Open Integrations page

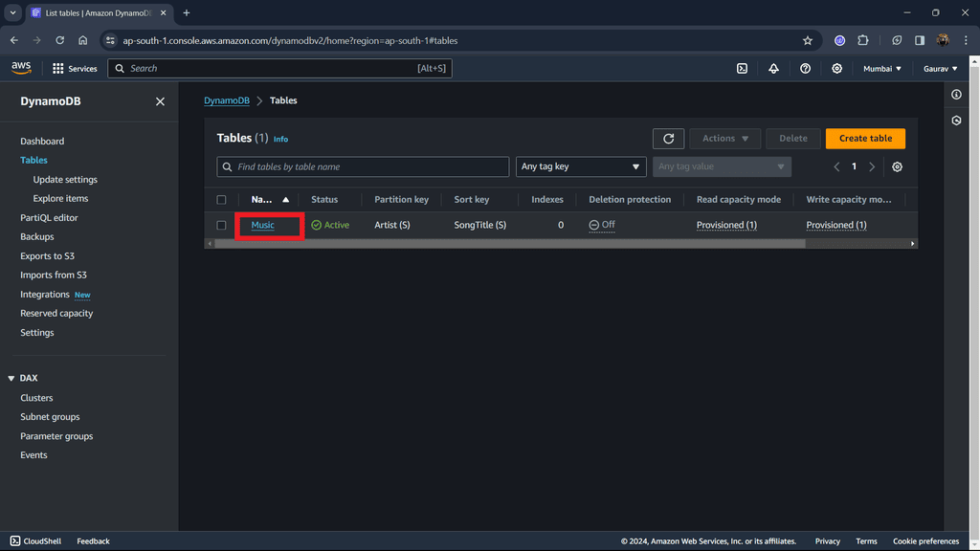(44, 295)
